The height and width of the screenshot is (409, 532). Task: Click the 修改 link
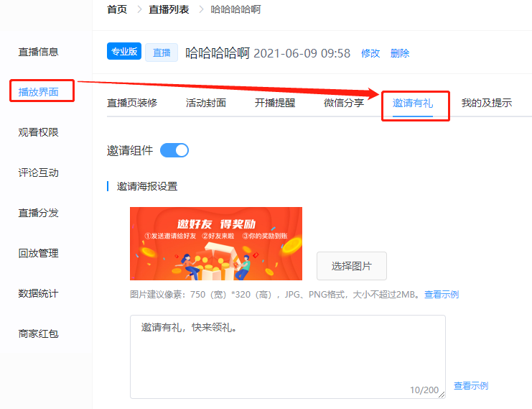(370, 53)
